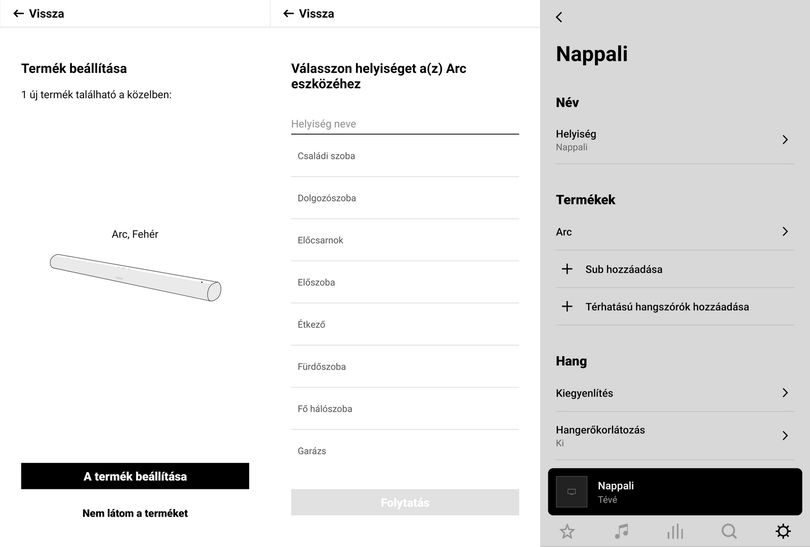Click the Nem látom a terméket link
810x547 pixels.
point(135,513)
